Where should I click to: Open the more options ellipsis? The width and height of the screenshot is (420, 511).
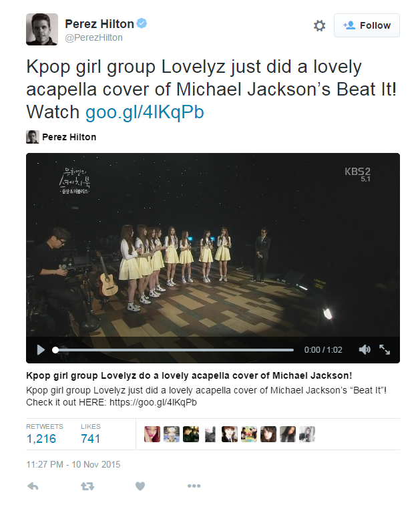click(194, 486)
